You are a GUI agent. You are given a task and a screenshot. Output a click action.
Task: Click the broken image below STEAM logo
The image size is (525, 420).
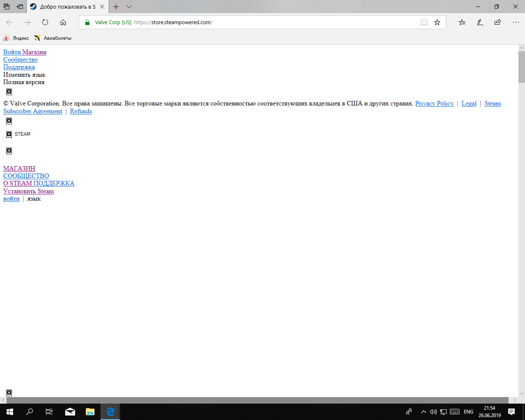[9, 151]
